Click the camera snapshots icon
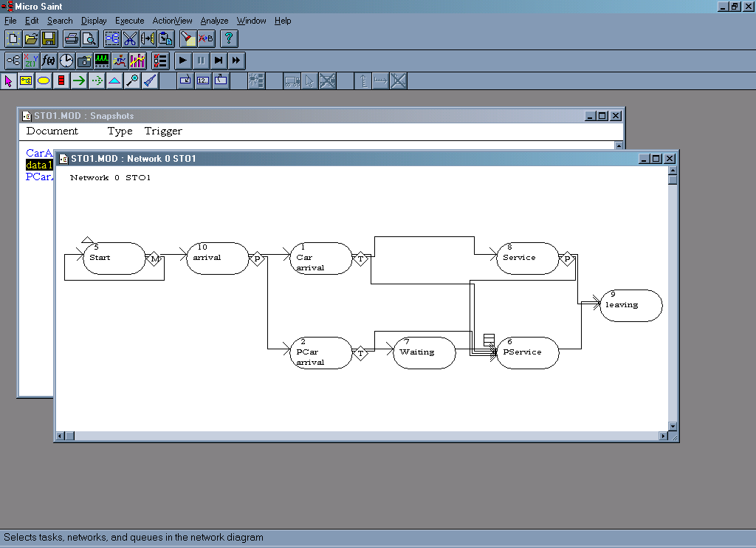This screenshot has width=756, height=548. (x=84, y=61)
